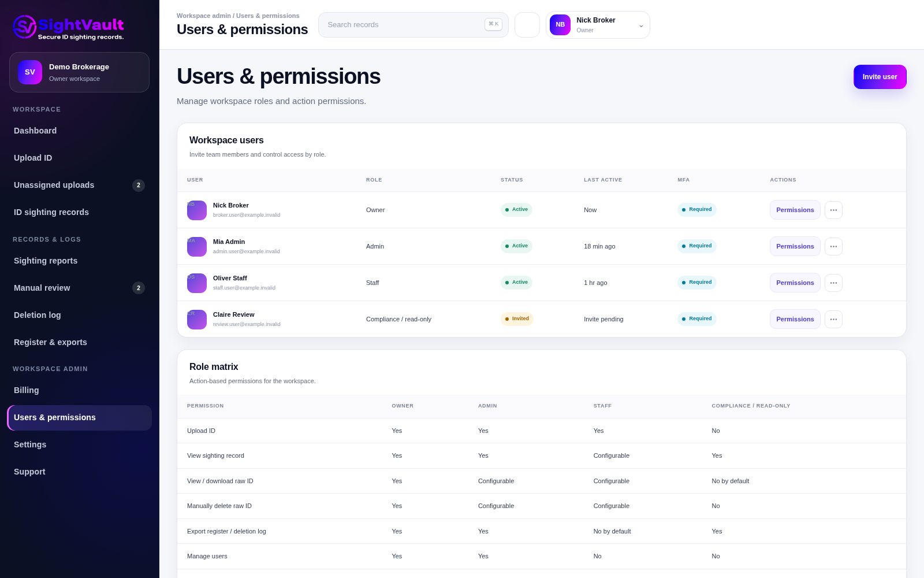Open Demo Brokerage workspace switcher
Image resolution: width=924 pixels, height=578 pixels.
click(x=79, y=72)
